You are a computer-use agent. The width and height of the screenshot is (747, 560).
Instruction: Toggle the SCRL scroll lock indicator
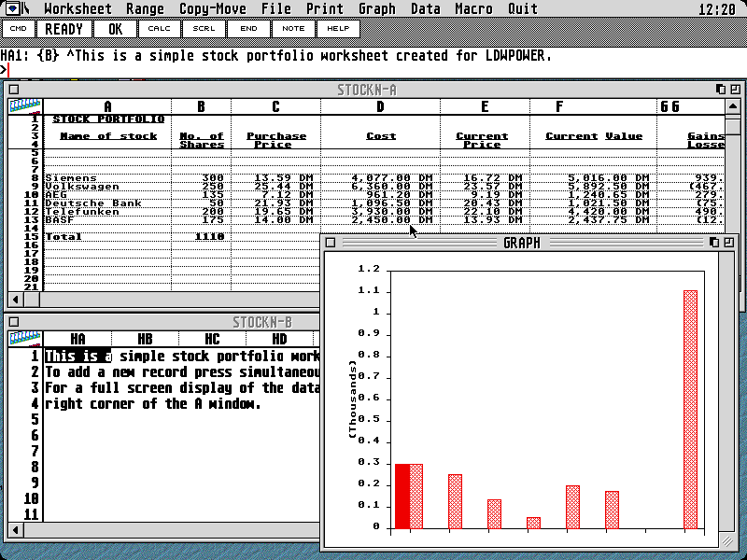point(204,29)
